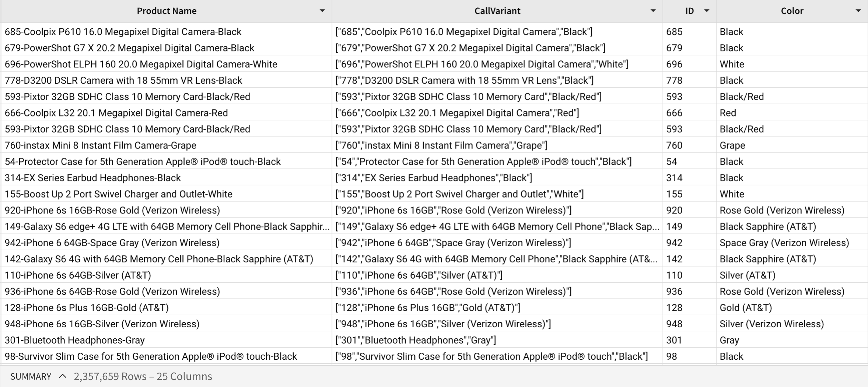Viewport: 868px width, 387px height.
Task: Select the Grape color cell
Action: [792, 145]
